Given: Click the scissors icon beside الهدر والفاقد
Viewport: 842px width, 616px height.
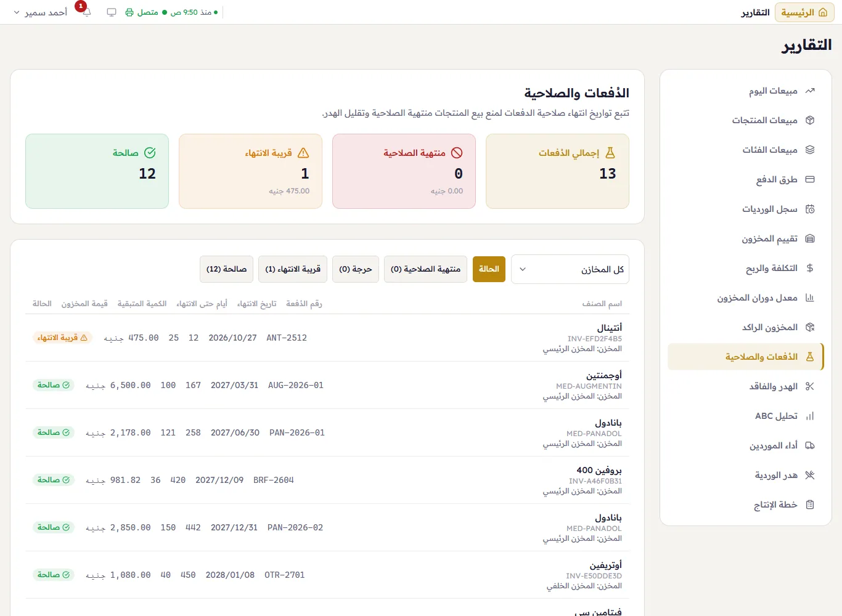Looking at the screenshot, I should (810, 386).
